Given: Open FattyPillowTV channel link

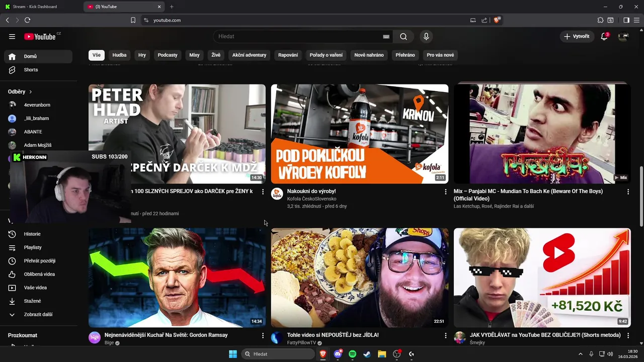Looking at the screenshot, I should 301,343.
